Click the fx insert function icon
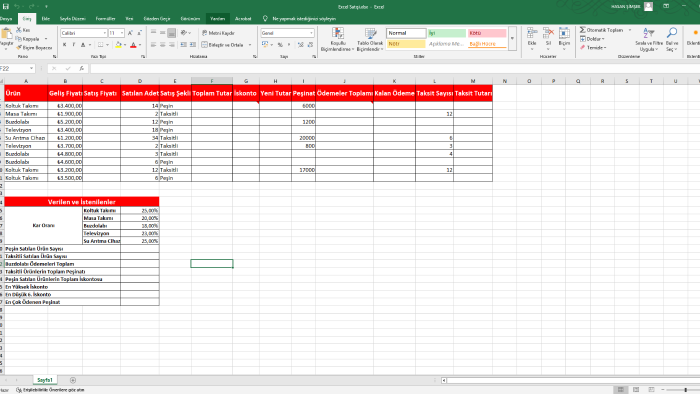Viewport: 700px width, 394px height. pyautogui.click(x=82, y=68)
